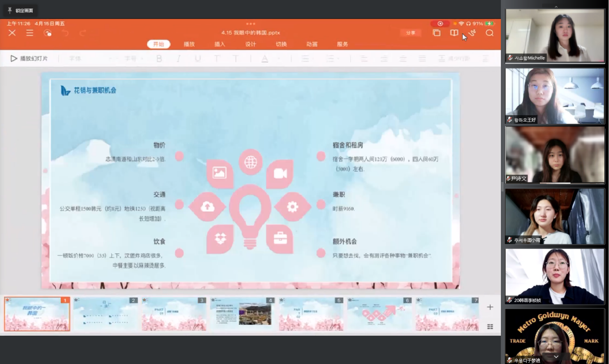Close the presentation with the X icon

click(x=12, y=33)
